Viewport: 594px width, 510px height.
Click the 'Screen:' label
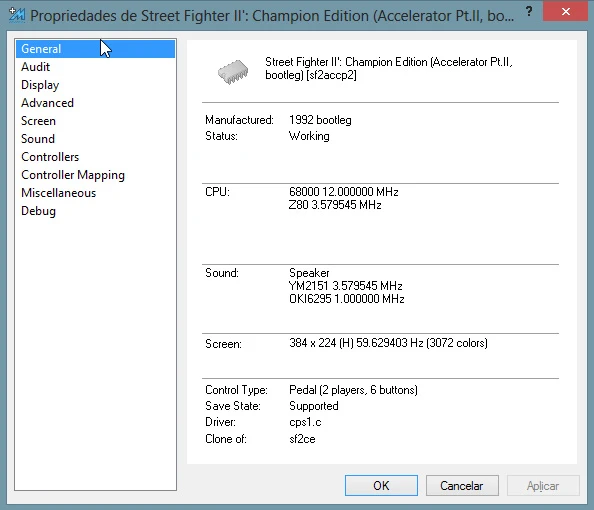(223, 344)
